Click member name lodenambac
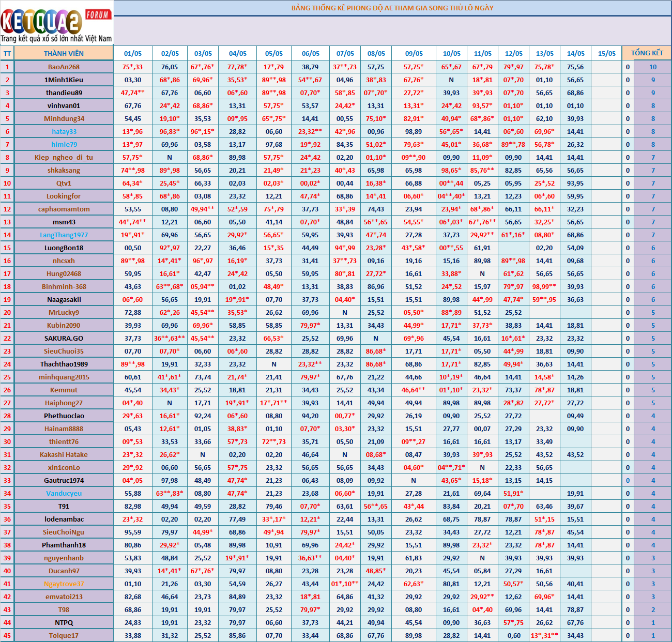This screenshot has height=642, width=672. [x=64, y=519]
